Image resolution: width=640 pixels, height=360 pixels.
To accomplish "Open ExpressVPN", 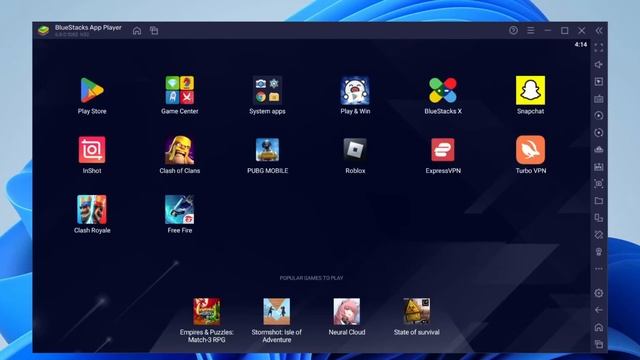I will coord(443,150).
